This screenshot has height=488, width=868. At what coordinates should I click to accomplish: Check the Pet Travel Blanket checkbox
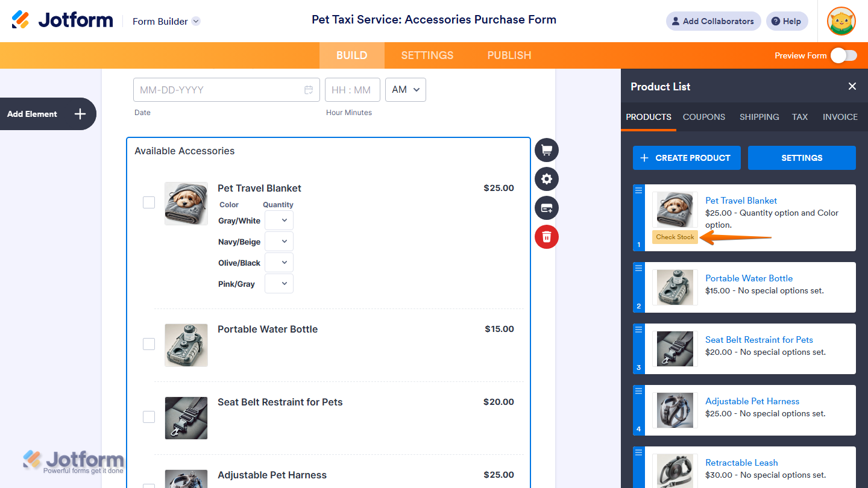click(x=149, y=202)
